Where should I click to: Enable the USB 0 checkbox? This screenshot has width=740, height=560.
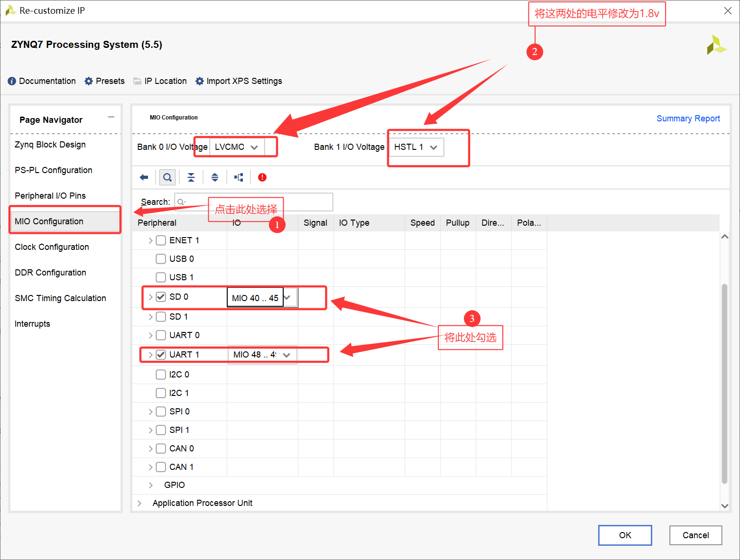[x=161, y=259]
